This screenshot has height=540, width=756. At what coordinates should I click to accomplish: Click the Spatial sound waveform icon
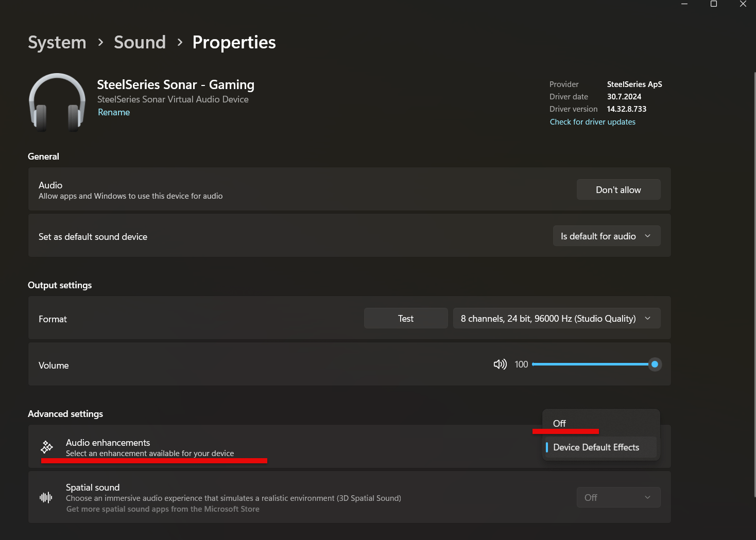click(x=46, y=497)
